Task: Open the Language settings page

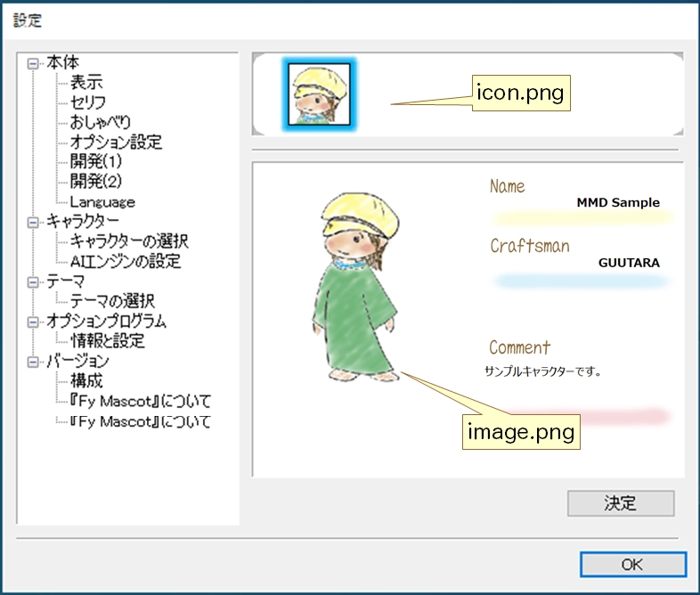Action: click(102, 202)
